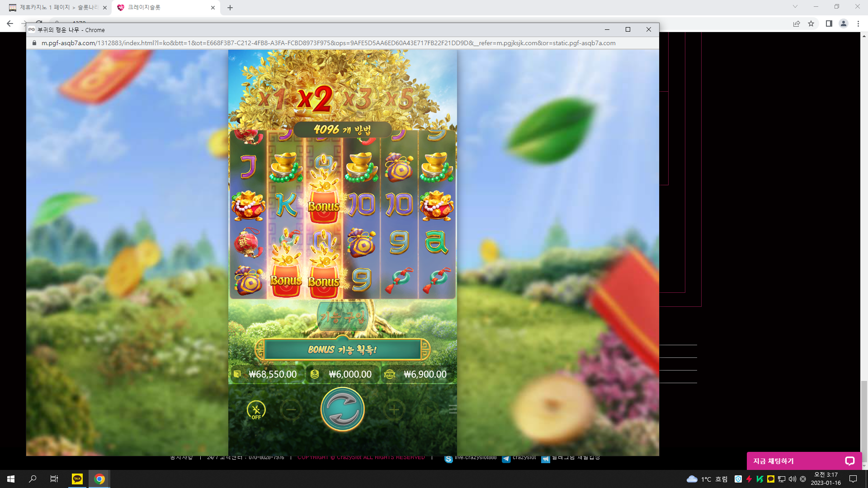Open Task View on the taskbar
This screenshot has width=868, height=488.
54,479
